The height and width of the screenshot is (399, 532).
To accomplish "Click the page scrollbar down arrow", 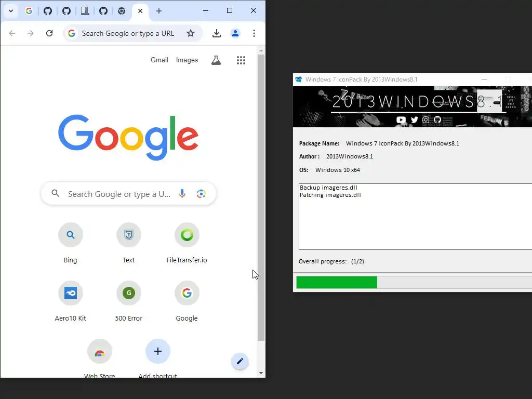I will [261, 373].
